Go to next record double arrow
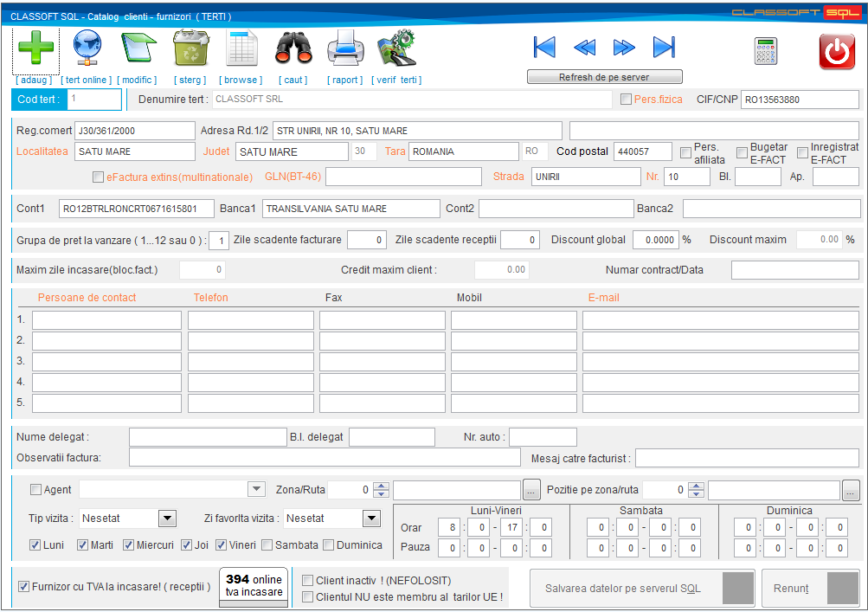This screenshot has width=868, height=612. [x=624, y=48]
